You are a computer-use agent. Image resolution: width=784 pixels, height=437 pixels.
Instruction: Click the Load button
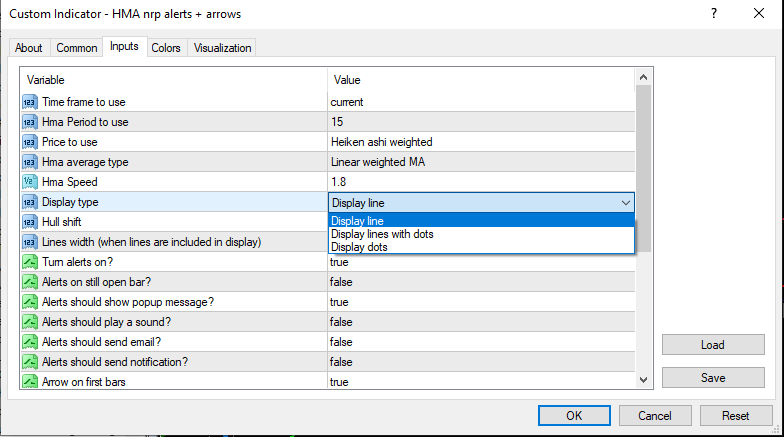point(712,344)
